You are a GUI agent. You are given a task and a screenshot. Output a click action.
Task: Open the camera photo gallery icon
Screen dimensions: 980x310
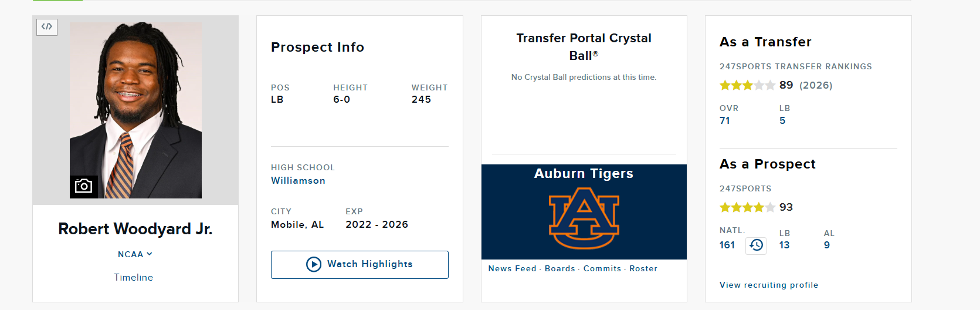pyautogui.click(x=83, y=186)
